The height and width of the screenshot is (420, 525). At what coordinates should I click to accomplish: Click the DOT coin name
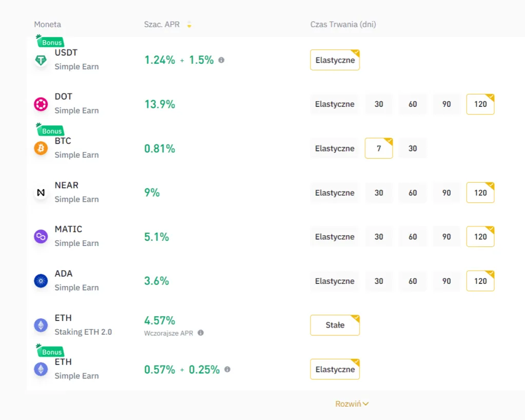(64, 97)
